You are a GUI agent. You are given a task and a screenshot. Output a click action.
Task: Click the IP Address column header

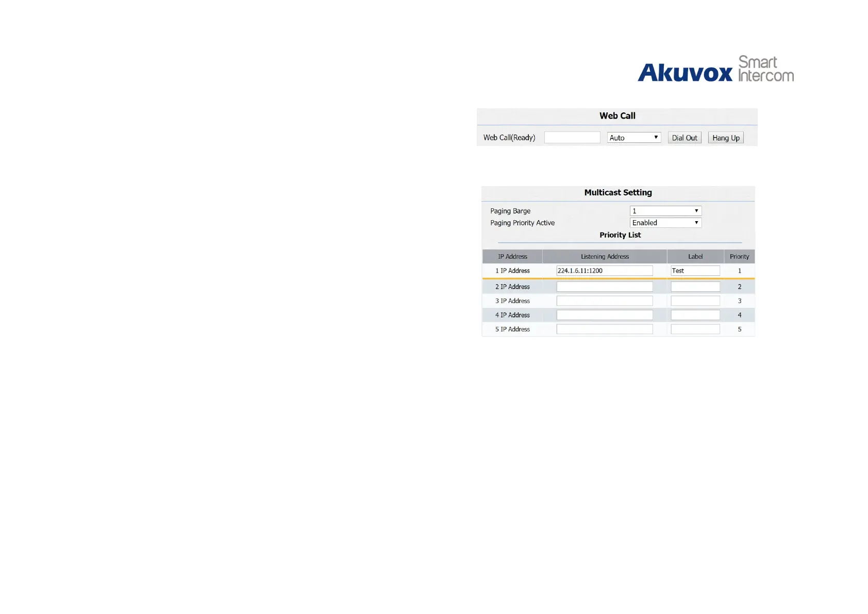[x=512, y=257]
